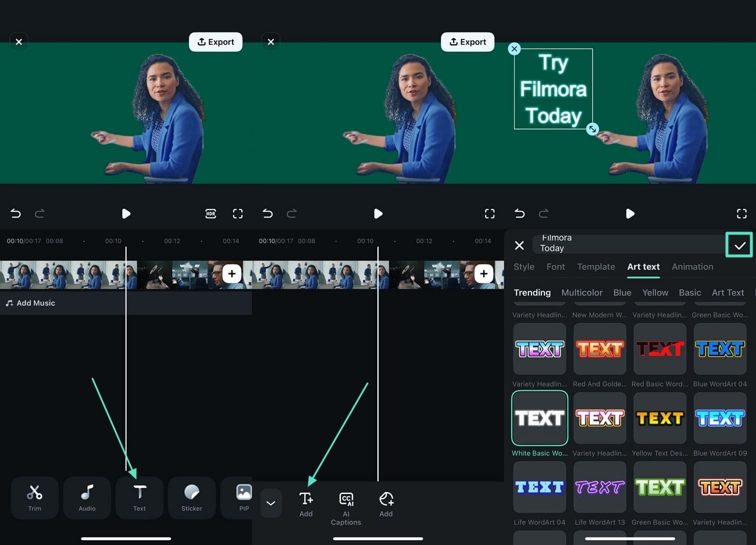Open the Audio tool in first panel

87,498
